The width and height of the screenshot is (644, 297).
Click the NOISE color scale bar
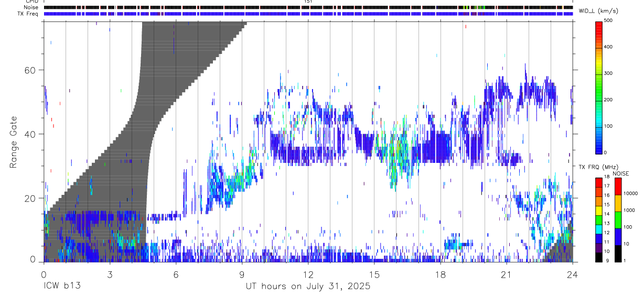618,219
